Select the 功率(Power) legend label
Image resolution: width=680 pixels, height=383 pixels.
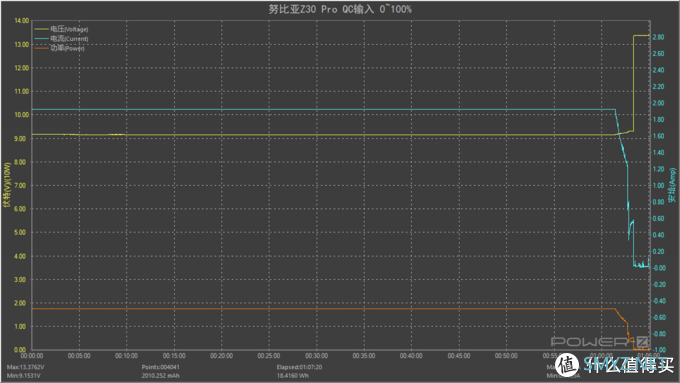pyautogui.click(x=67, y=48)
